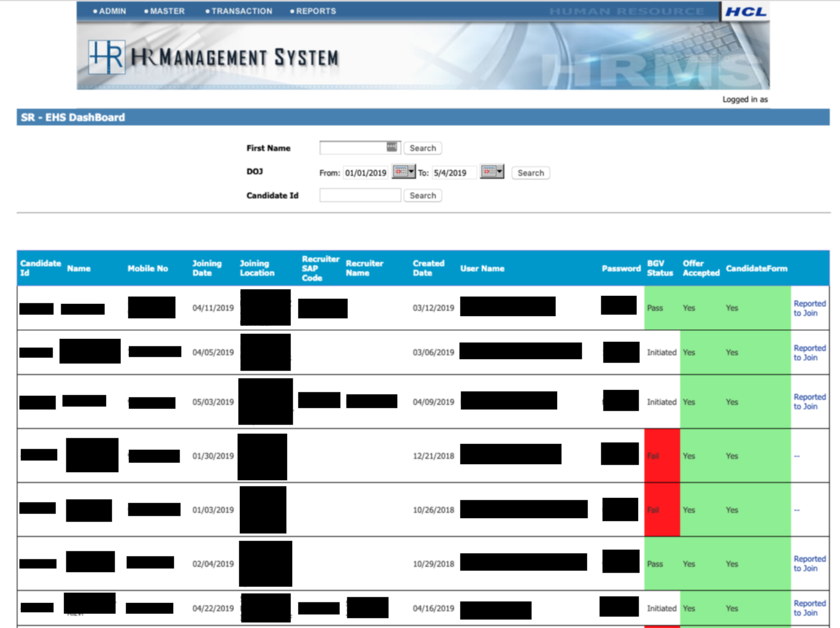This screenshot has height=628, width=840.
Task: Click the Joining Location column header
Action: 257,268
